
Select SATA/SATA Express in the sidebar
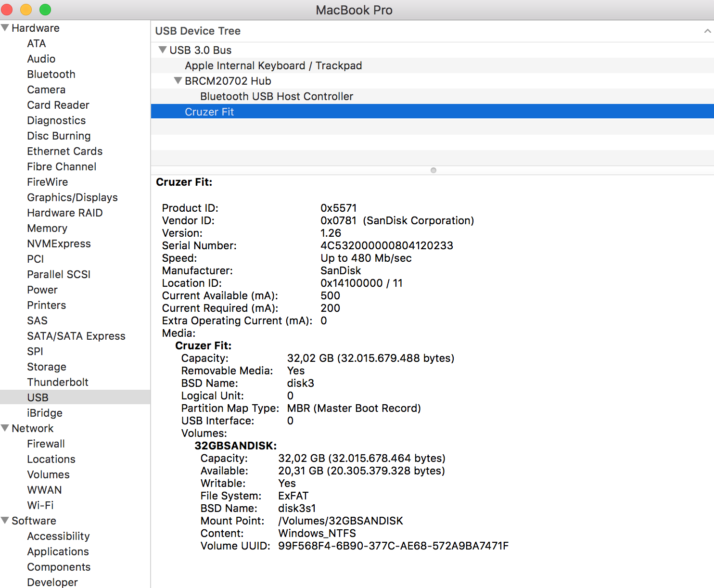76,336
